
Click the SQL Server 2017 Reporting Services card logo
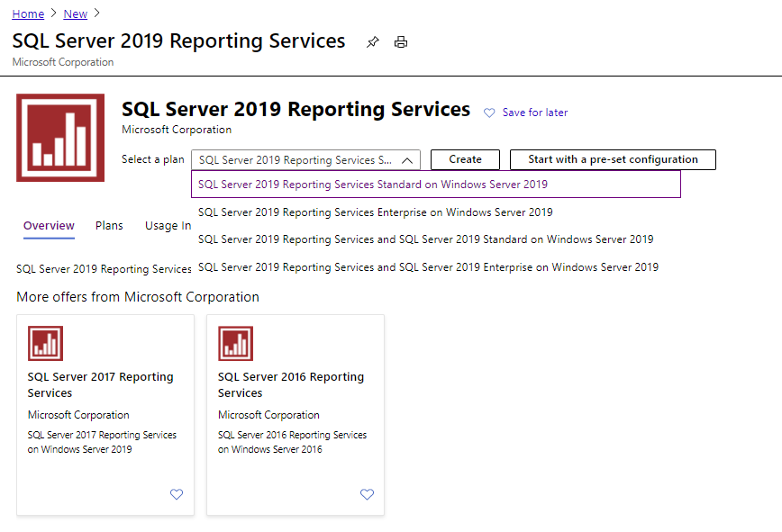45,343
